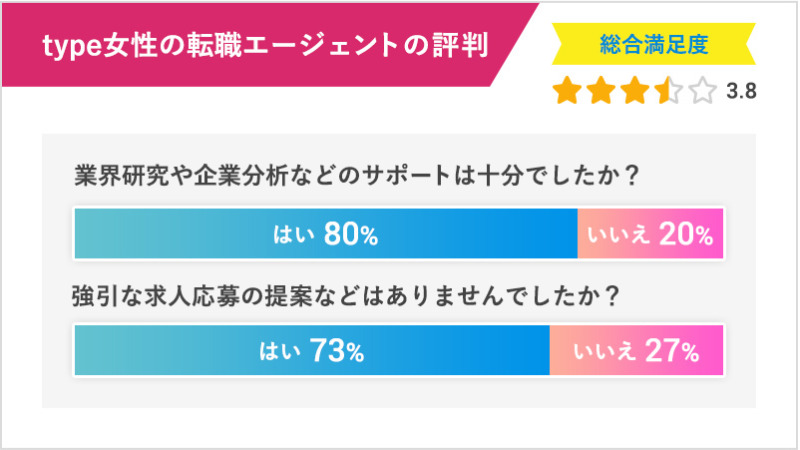The height and width of the screenshot is (450, 800).
Task: Click the 27% number label
Action: tap(672, 351)
